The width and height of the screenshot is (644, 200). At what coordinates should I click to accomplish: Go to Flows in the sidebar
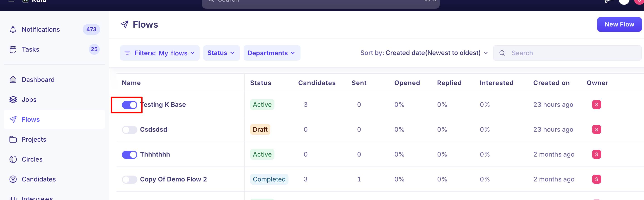pos(54,120)
